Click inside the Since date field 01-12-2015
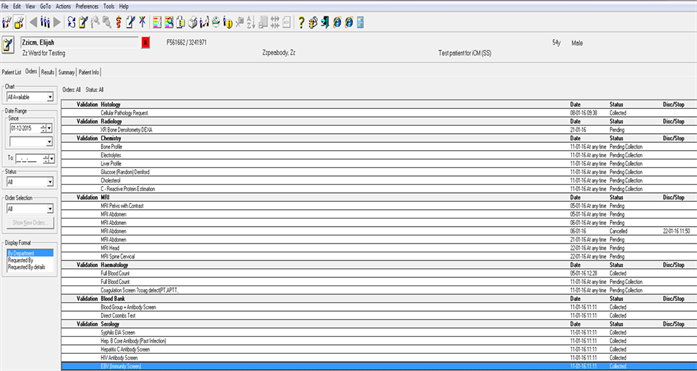This screenshot has width=697, height=371. [x=25, y=128]
